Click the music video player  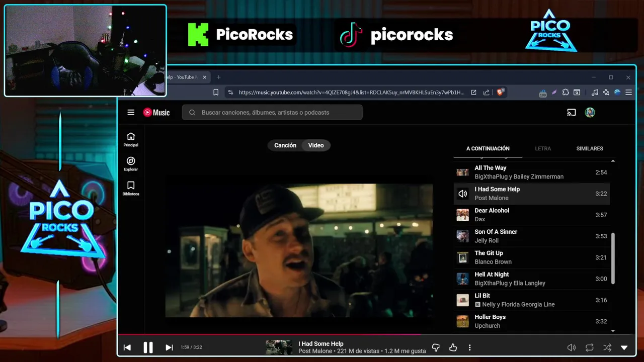(x=299, y=250)
